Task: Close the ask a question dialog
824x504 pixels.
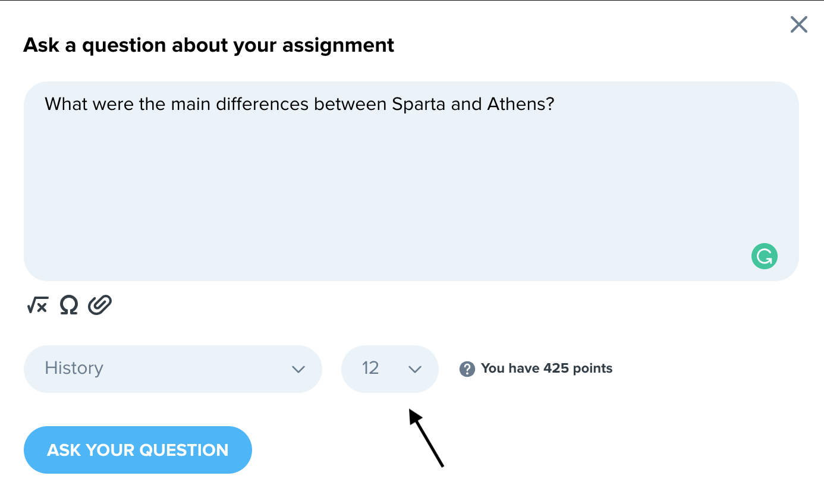Action: tap(798, 24)
